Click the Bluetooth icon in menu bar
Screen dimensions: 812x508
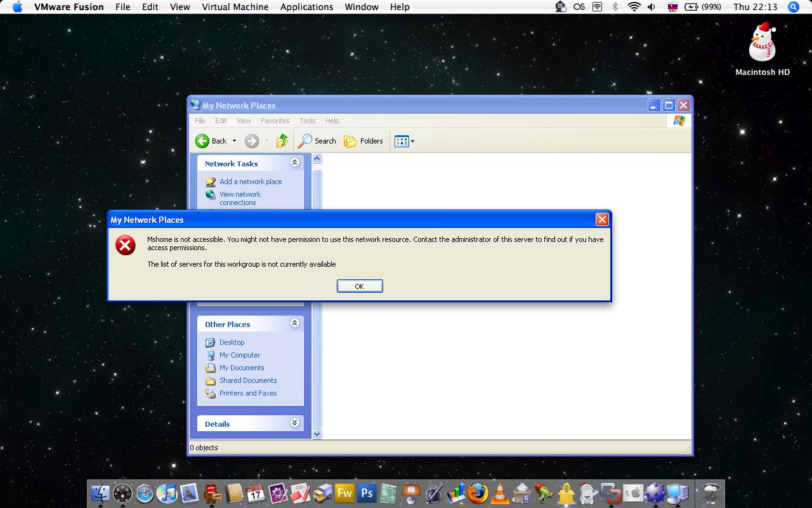click(x=615, y=7)
